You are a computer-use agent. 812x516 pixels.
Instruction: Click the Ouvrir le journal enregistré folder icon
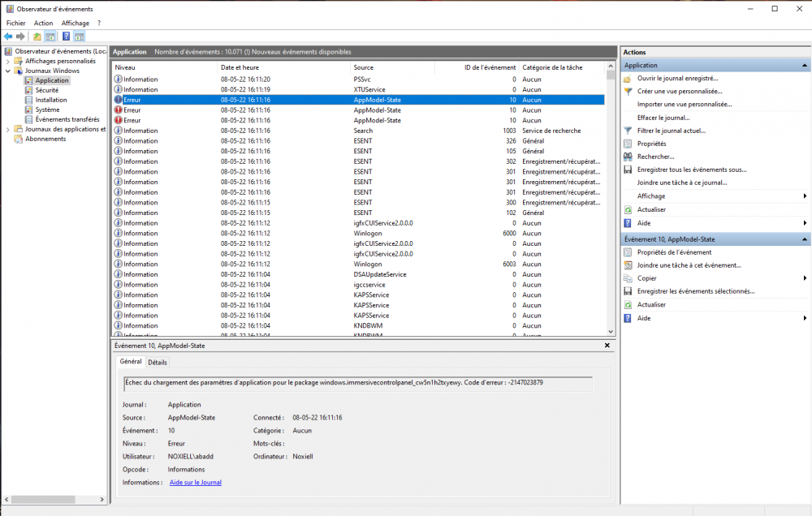(628, 79)
